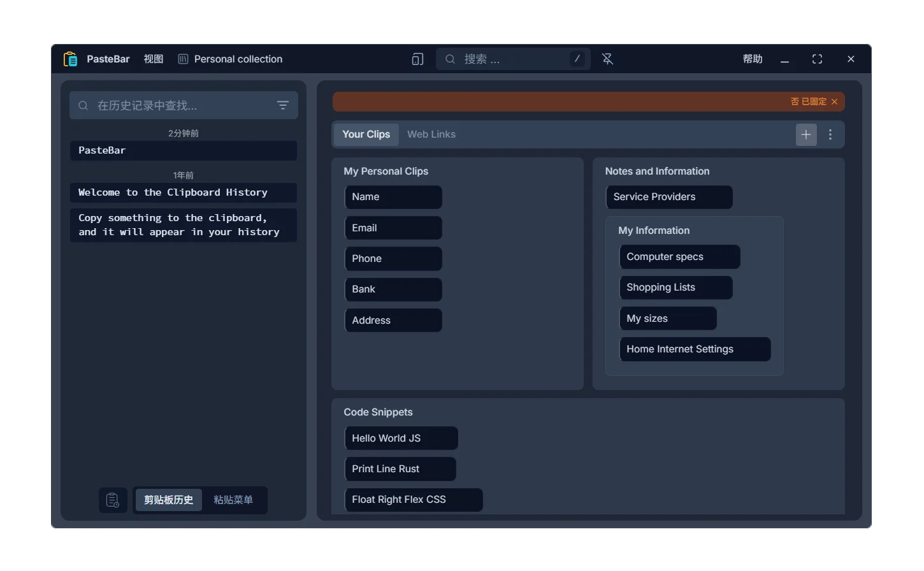
Task: Click the Email clip
Action: point(393,228)
